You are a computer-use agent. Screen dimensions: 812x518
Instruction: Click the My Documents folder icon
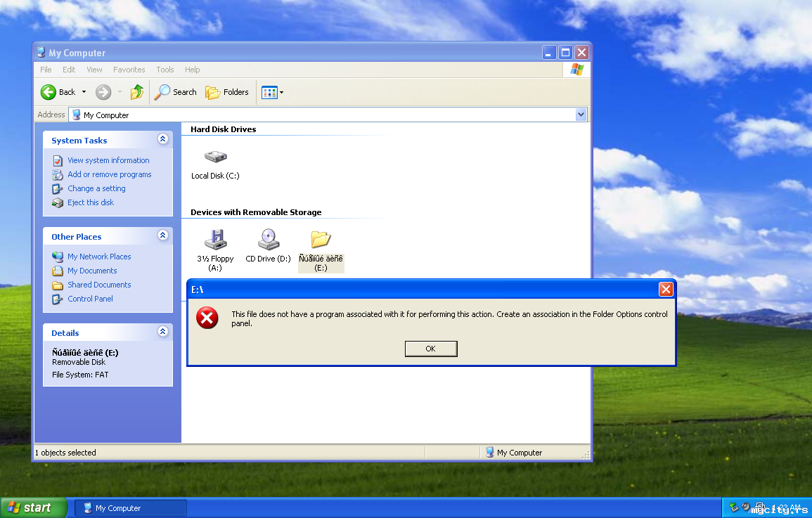point(58,271)
